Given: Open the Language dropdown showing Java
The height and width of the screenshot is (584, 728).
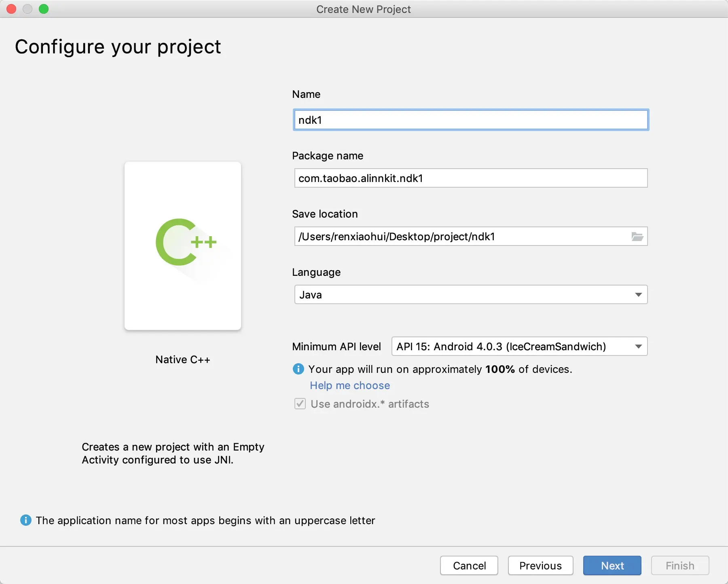Looking at the screenshot, I should (471, 294).
